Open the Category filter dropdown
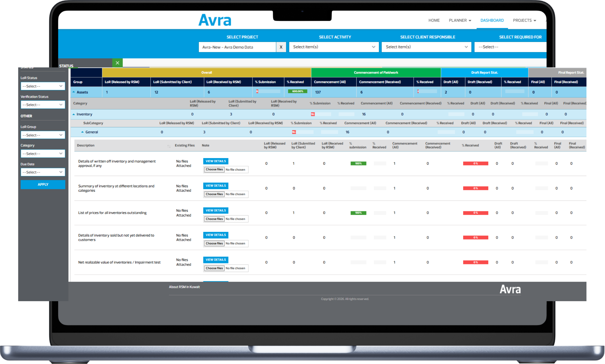 click(x=43, y=154)
